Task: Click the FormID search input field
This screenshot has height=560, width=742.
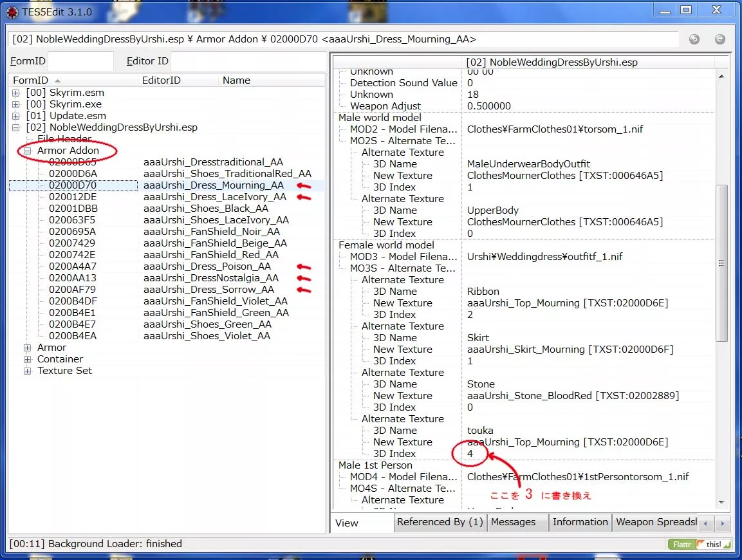Action: pyautogui.click(x=80, y=61)
